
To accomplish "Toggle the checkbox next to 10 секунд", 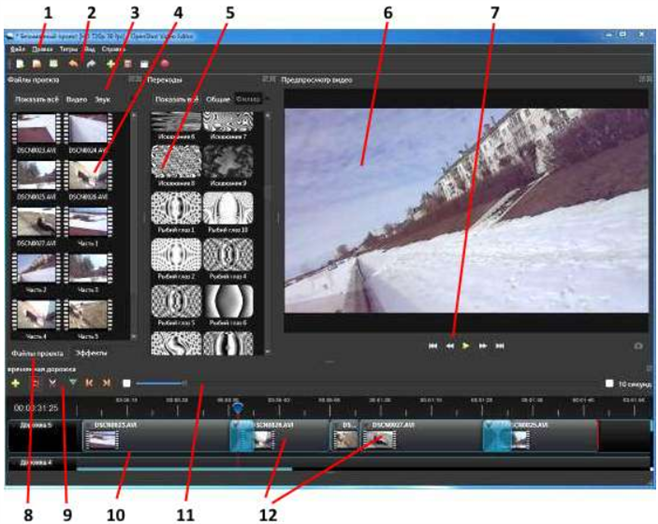I will click(x=609, y=382).
